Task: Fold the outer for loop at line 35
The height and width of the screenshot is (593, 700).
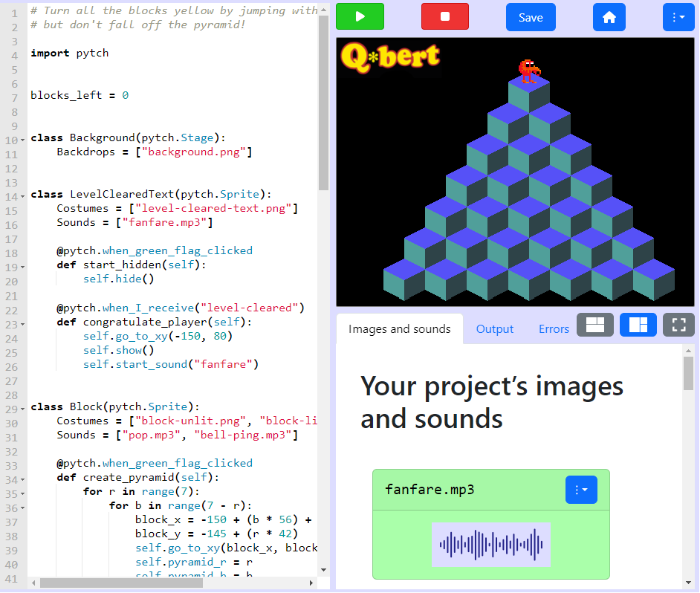Action: tap(22, 494)
